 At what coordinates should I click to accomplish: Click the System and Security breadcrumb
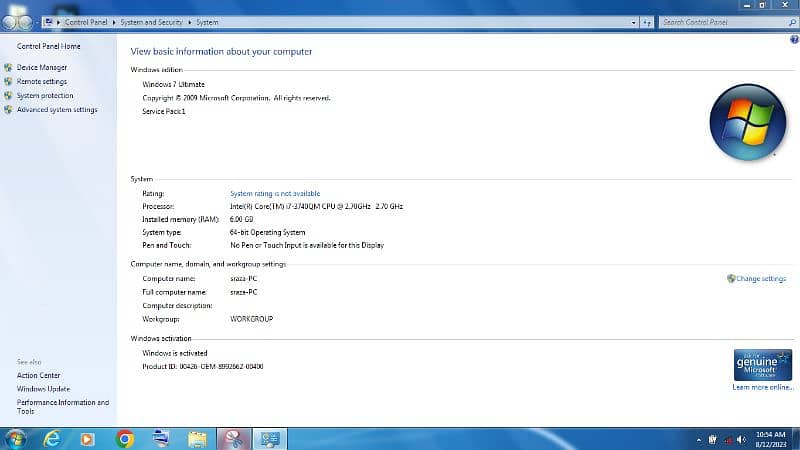point(153,21)
